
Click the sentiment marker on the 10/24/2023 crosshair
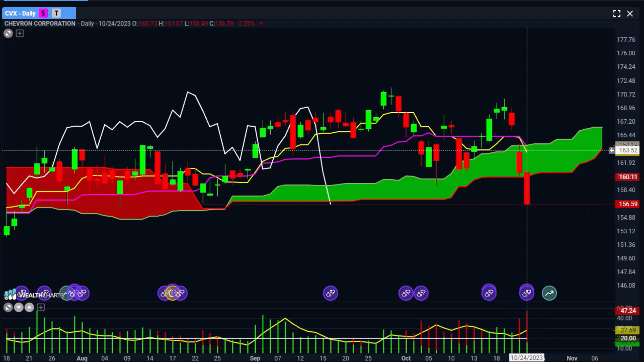click(527, 293)
